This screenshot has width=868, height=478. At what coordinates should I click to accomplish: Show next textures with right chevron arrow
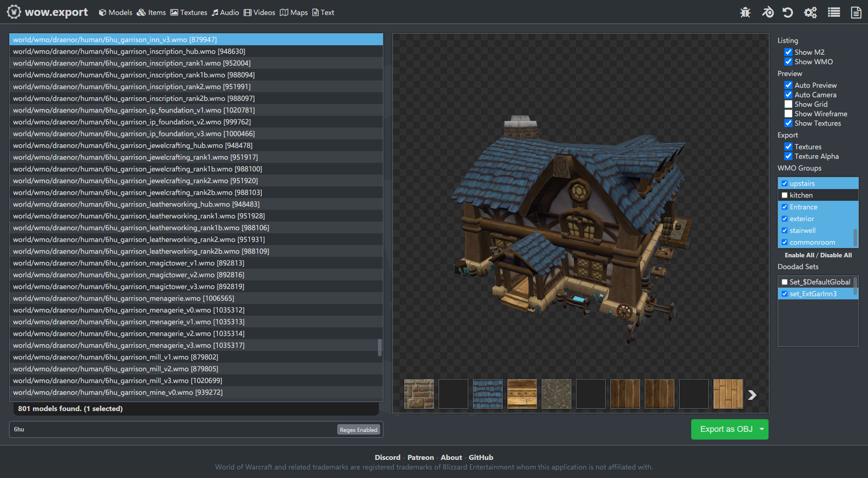752,395
